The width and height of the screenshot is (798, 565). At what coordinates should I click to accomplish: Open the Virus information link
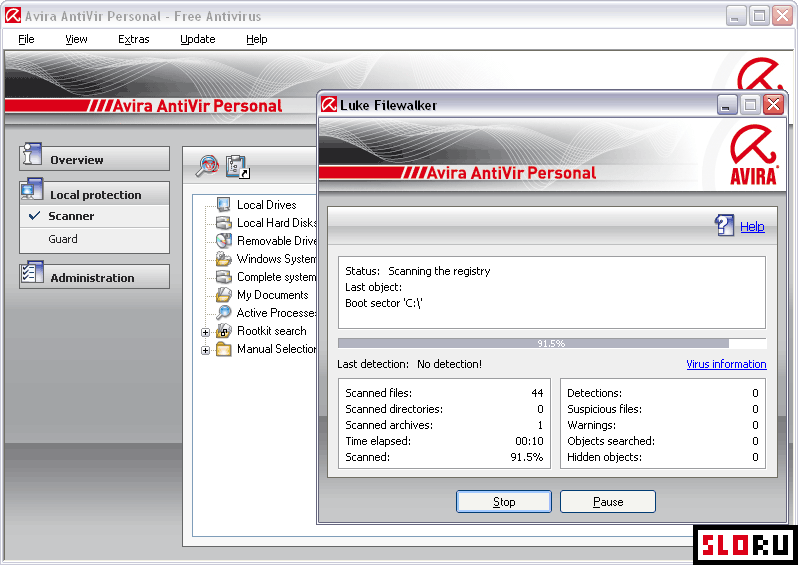726,364
